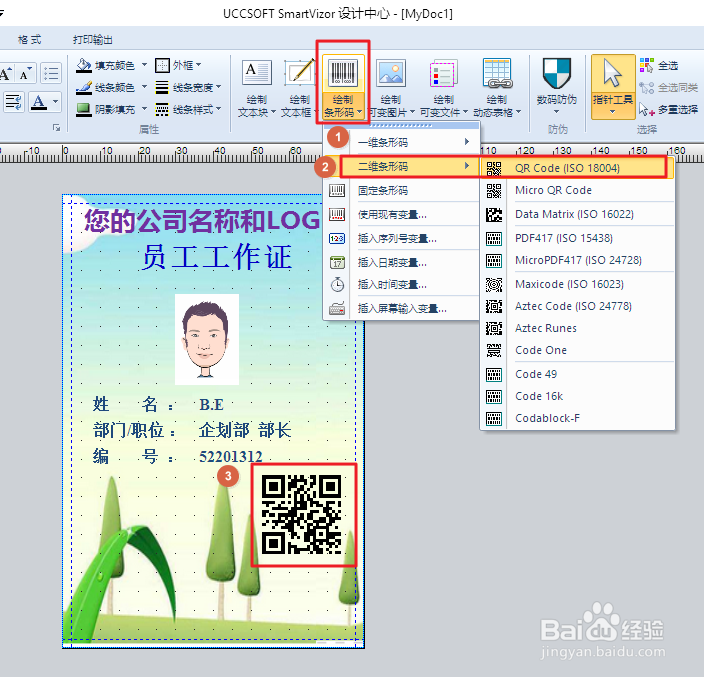Viewport: 704px width, 677px height.
Task: Click the 绘制可变文件 variable file icon
Action: click(444, 72)
